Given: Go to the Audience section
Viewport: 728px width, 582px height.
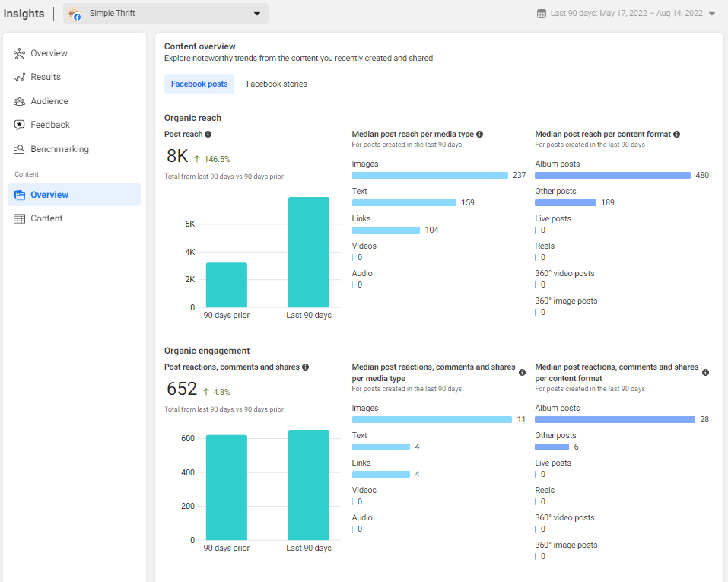Looking at the screenshot, I should [x=75, y=101].
